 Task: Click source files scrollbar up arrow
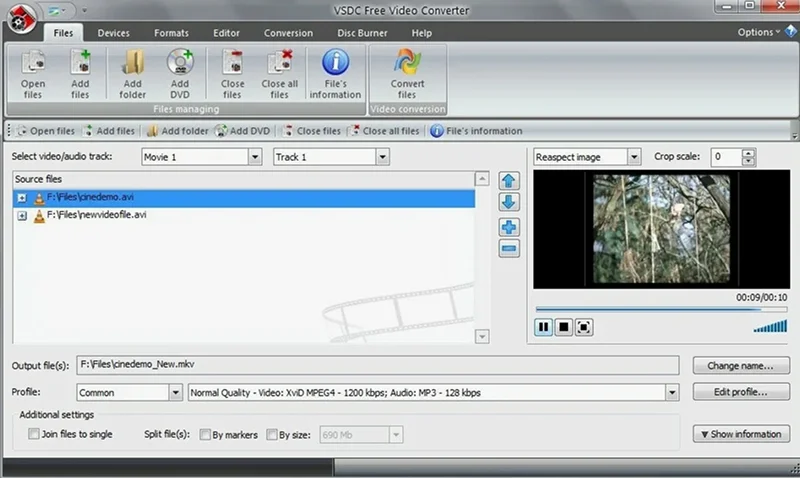482,179
